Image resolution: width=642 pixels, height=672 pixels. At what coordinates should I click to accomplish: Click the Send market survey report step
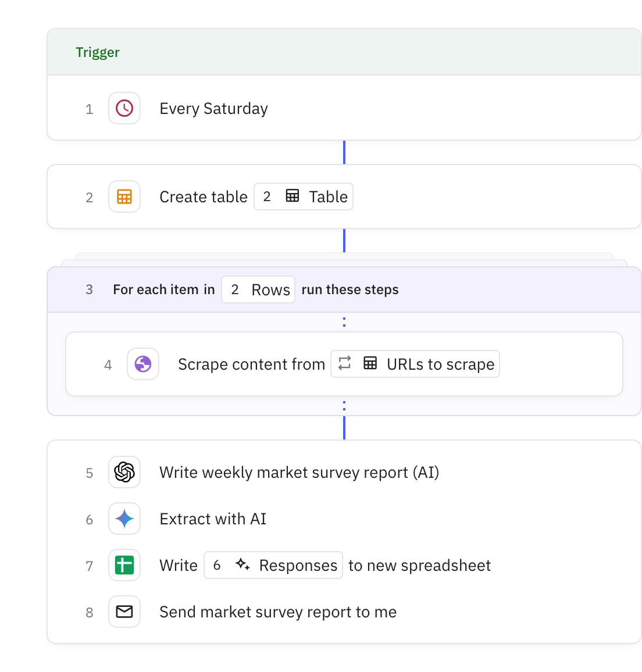[278, 612]
